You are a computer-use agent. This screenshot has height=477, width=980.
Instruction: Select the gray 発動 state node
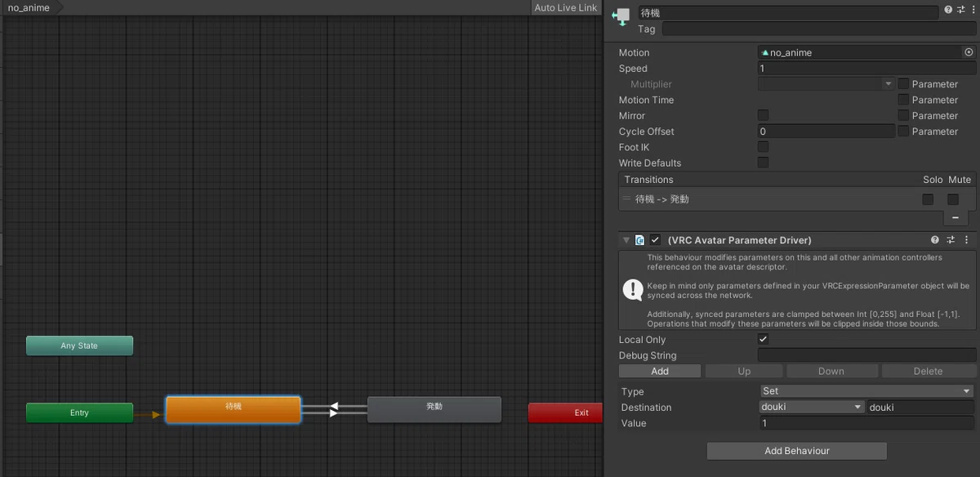pyautogui.click(x=434, y=409)
